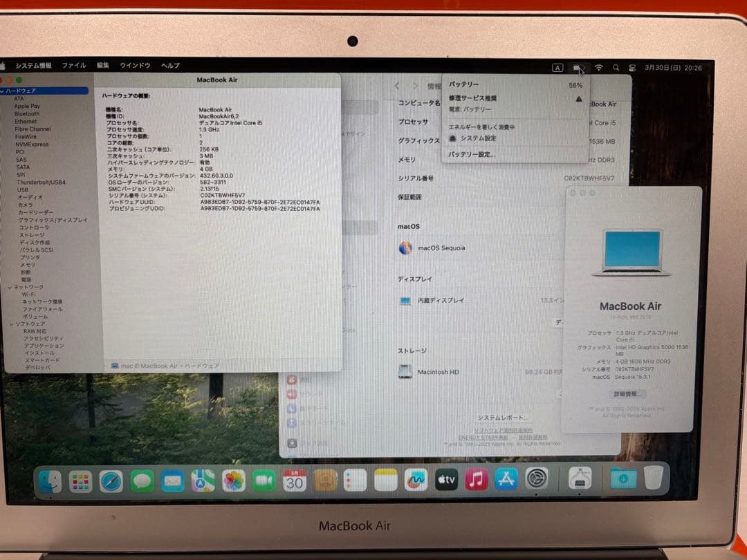Image resolution: width=747 pixels, height=560 pixels.
Task: Open Safari from the Dock
Action: [112, 480]
